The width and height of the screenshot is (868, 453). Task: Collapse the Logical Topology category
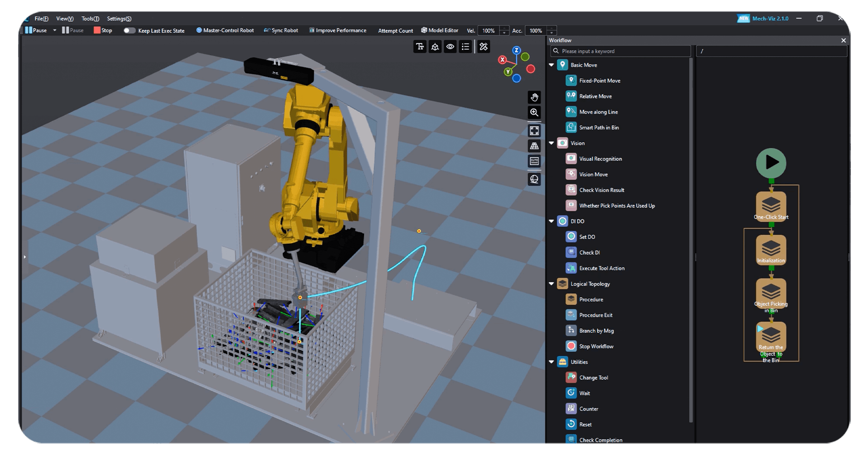[x=551, y=284]
